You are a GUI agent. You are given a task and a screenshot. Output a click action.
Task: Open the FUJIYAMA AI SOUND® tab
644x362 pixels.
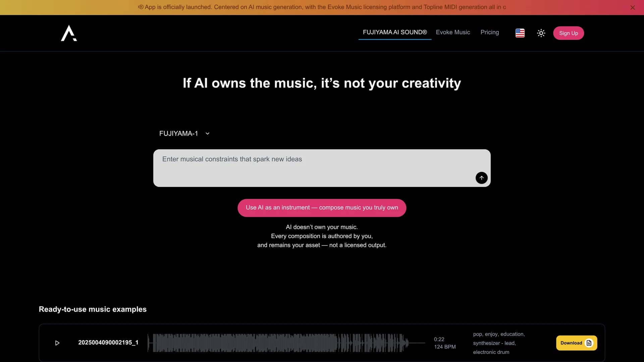click(395, 33)
